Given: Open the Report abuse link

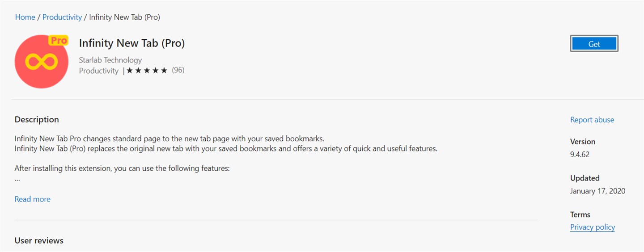Looking at the screenshot, I should coord(592,120).
